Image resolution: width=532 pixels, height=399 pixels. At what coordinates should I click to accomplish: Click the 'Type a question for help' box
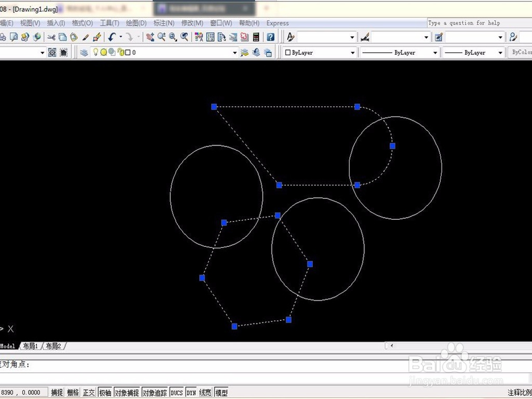[x=479, y=23]
